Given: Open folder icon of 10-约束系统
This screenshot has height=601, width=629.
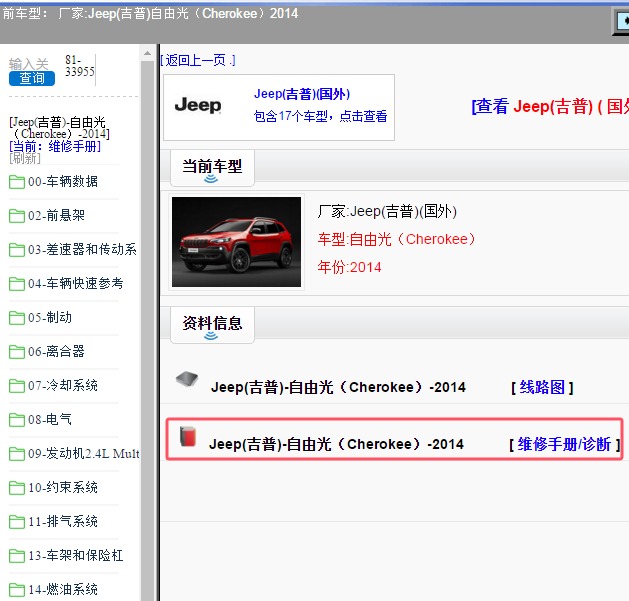Looking at the screenshot, I should click(x=17, y=488).
